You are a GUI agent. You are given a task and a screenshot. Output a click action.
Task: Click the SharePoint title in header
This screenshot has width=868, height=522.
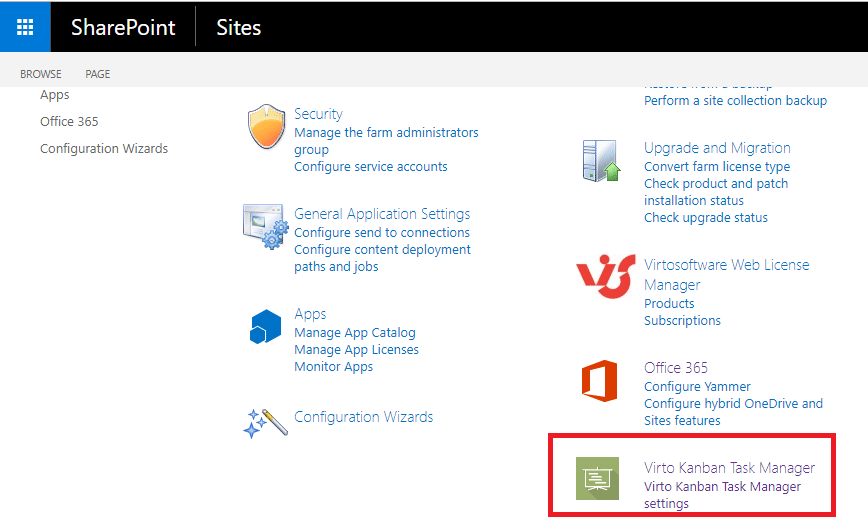tap(123, 27)
